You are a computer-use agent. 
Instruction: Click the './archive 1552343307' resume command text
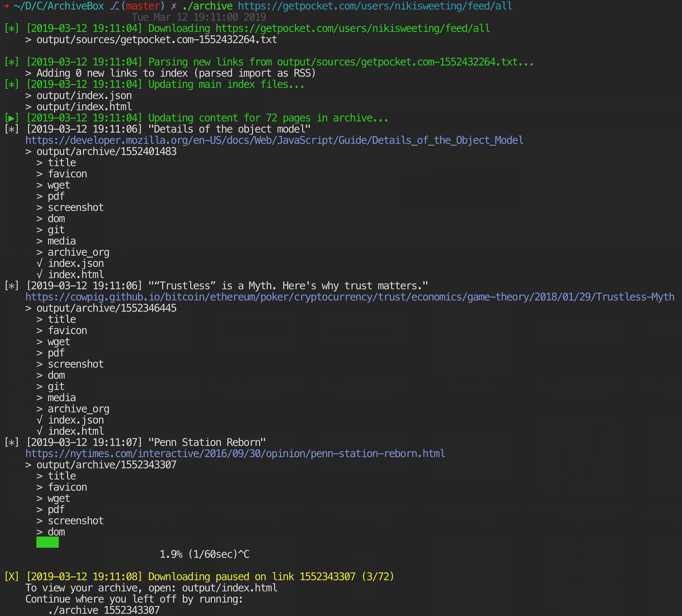point(104,610)
